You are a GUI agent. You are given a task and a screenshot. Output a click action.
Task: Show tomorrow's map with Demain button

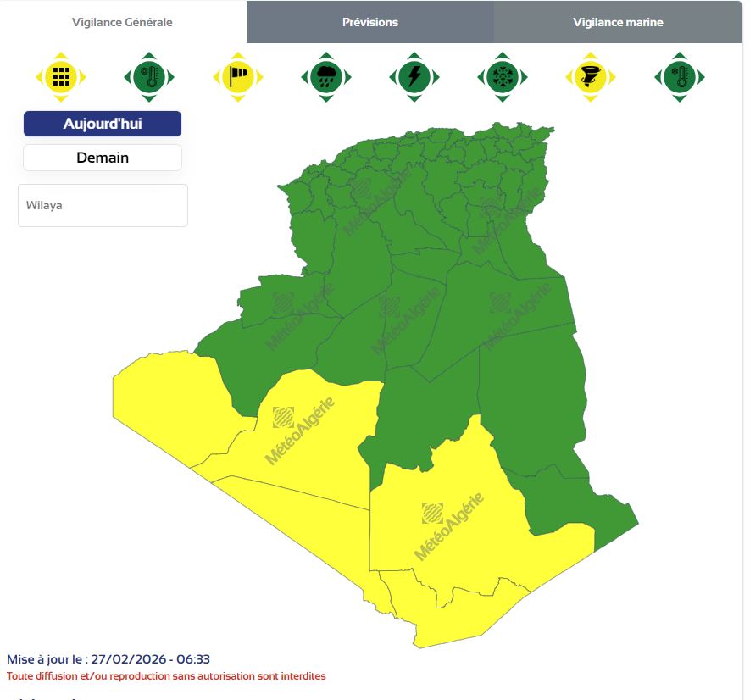tap(103, 158)
